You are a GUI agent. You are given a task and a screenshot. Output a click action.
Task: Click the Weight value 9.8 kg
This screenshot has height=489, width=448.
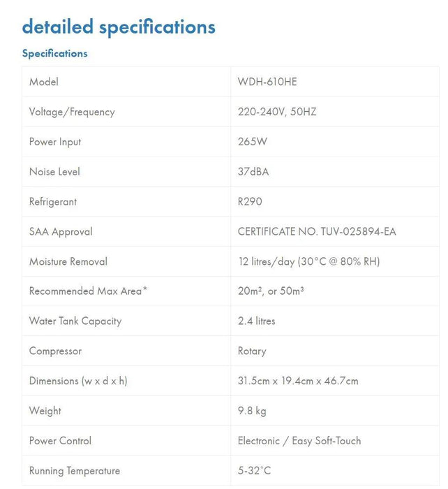(252, 411)
